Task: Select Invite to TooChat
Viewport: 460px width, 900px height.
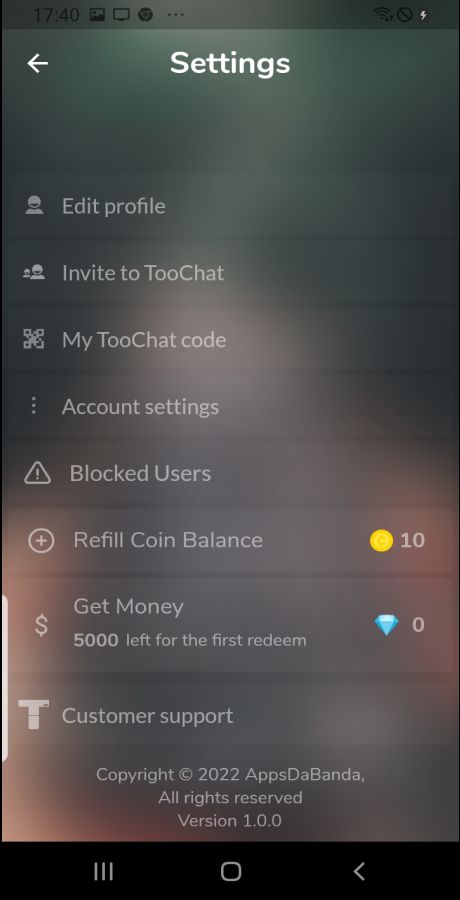Action: [230, 273]
